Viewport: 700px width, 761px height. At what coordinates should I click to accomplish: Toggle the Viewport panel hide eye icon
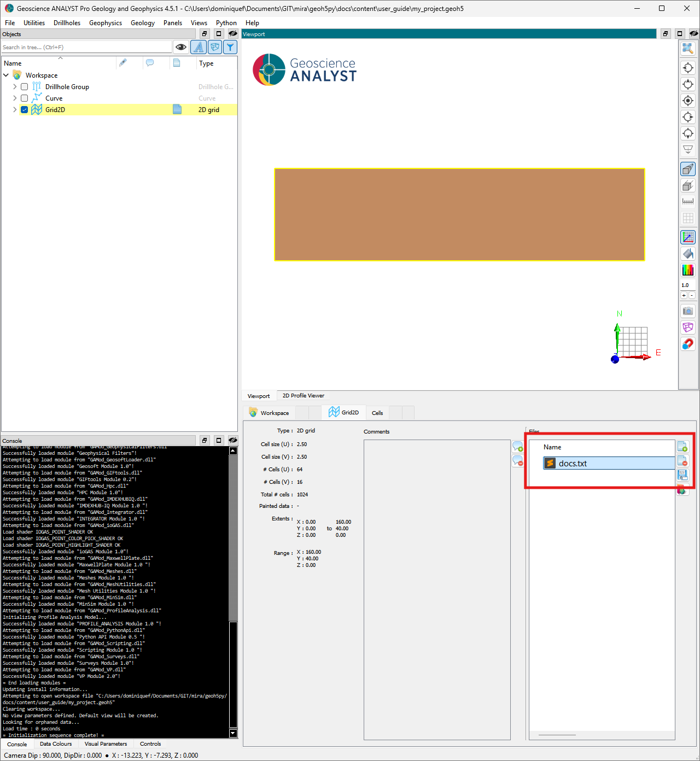[x=694, y=34]
